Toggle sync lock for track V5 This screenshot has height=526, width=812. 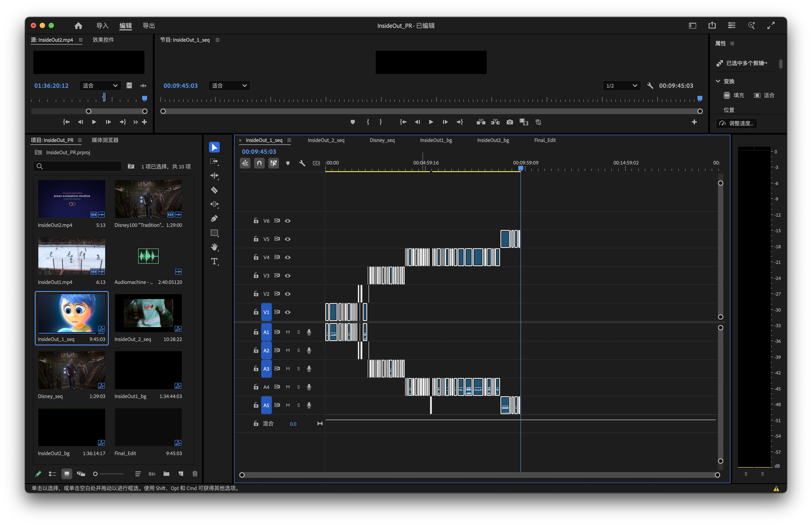point(277,239)
